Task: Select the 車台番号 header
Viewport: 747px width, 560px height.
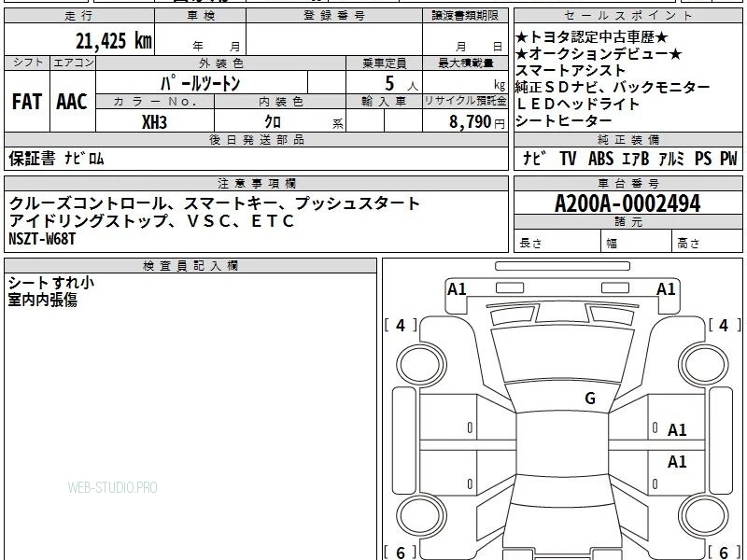Action: [627, 183]
